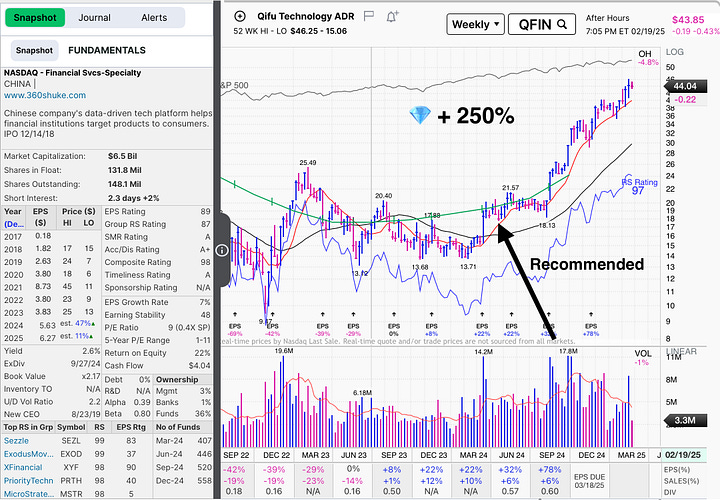
Task: Click the 3.3M volume tag
Action: coord(685,421)
